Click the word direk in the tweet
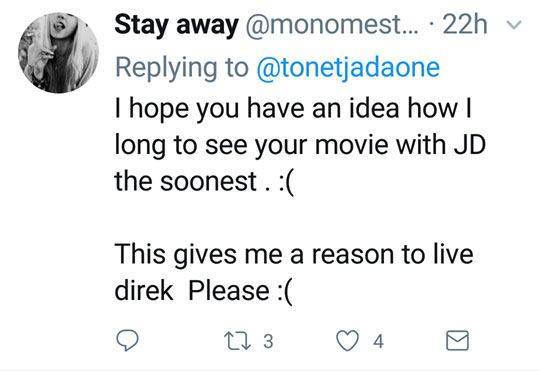Viewport: 540px width, 371px height. click(144, 291)
